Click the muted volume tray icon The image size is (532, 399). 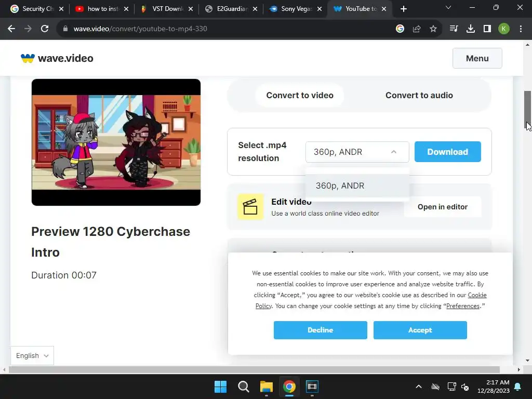(465, 387)
